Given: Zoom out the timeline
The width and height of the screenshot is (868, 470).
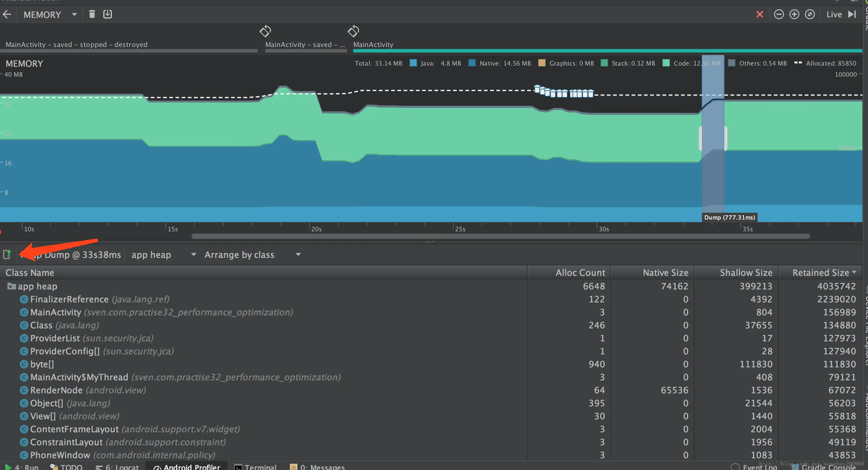Looking at the screenshot, I should click(x=779, y=14).
